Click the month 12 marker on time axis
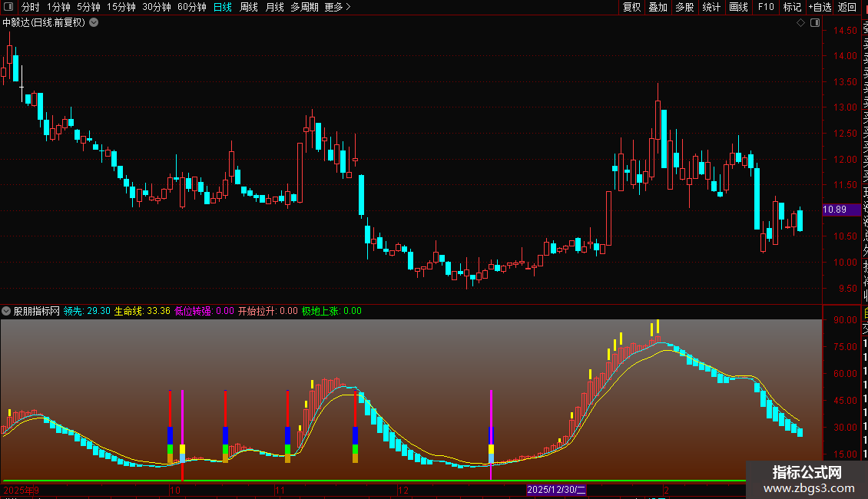This screenshot has height=499, width=868. pyautogui.click(x=403, y=490)
